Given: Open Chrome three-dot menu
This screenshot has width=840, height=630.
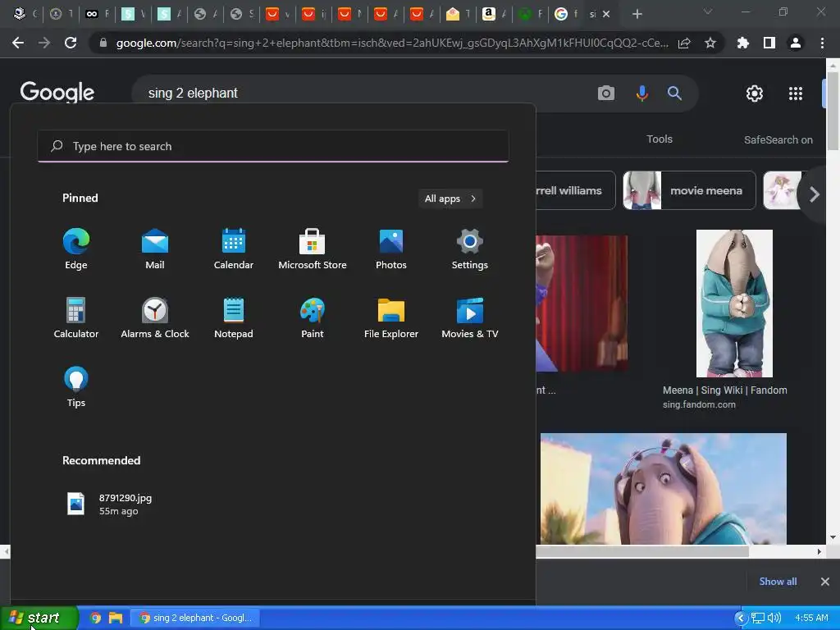Looking at the screenshot, I should (822, 43).
